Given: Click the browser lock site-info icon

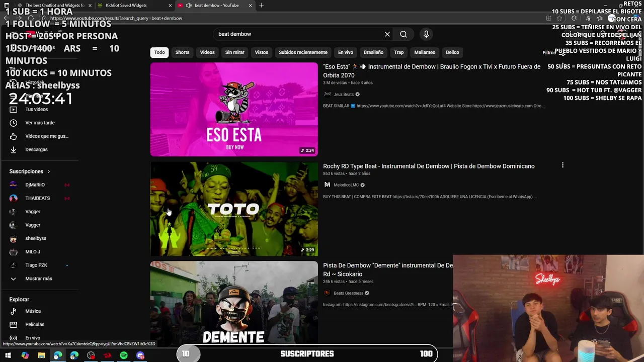Looking at the screenshot, I should click(x=45, y=18).
